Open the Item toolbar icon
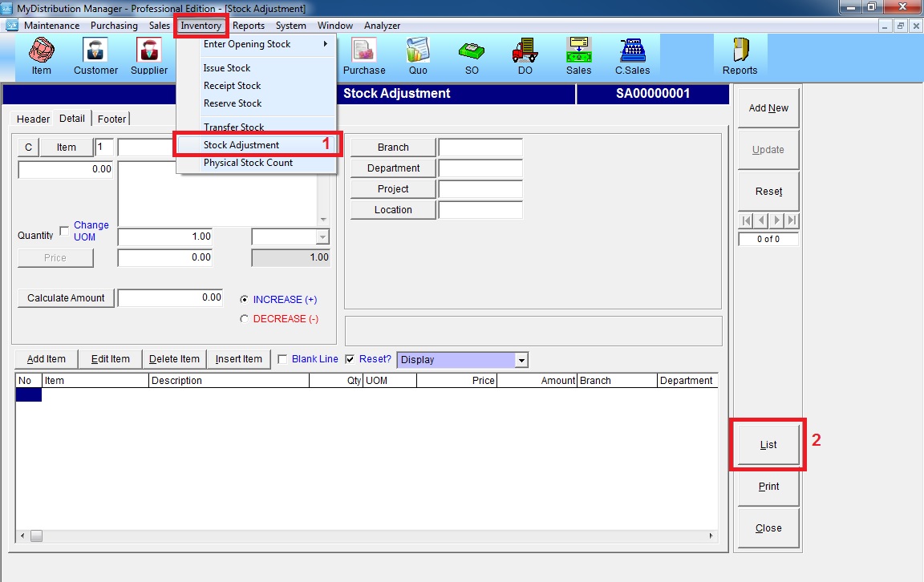This screenshot has width=924, height=582. 42,56
